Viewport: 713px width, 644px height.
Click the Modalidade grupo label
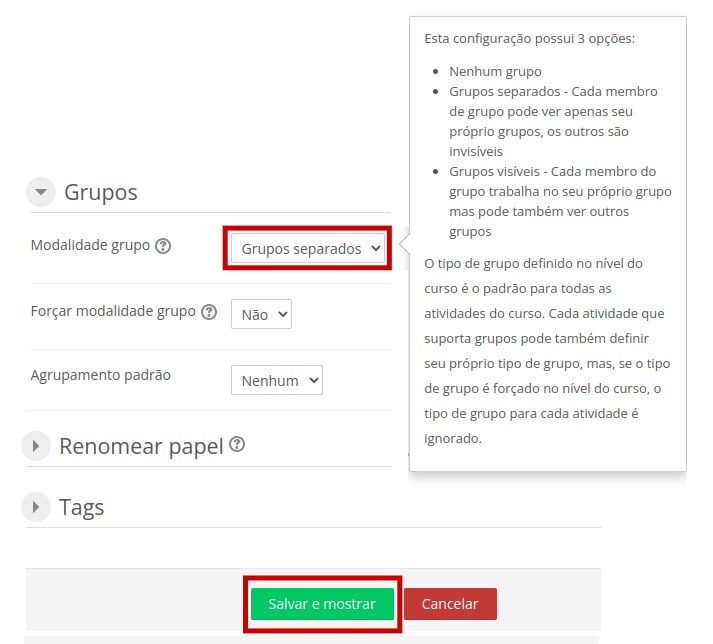click(90, 245)
